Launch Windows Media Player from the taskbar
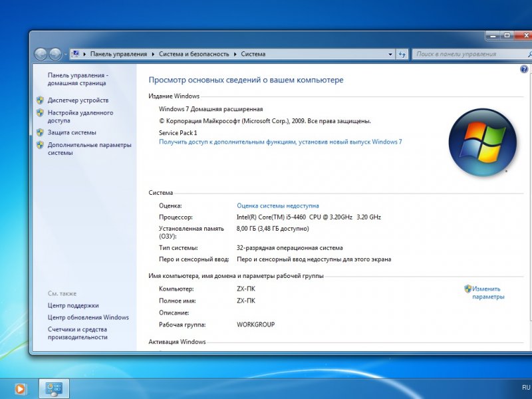This screenshot has width=532, height=399. pyautogui.click(x=20, y=388)
